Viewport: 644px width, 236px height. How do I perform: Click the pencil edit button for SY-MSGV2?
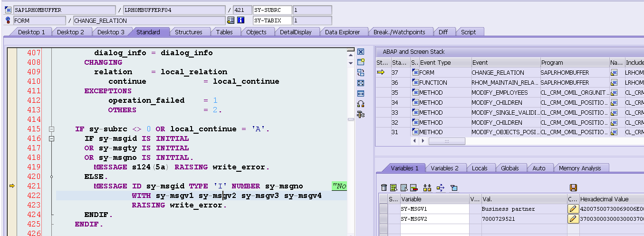tap(573, 219)
